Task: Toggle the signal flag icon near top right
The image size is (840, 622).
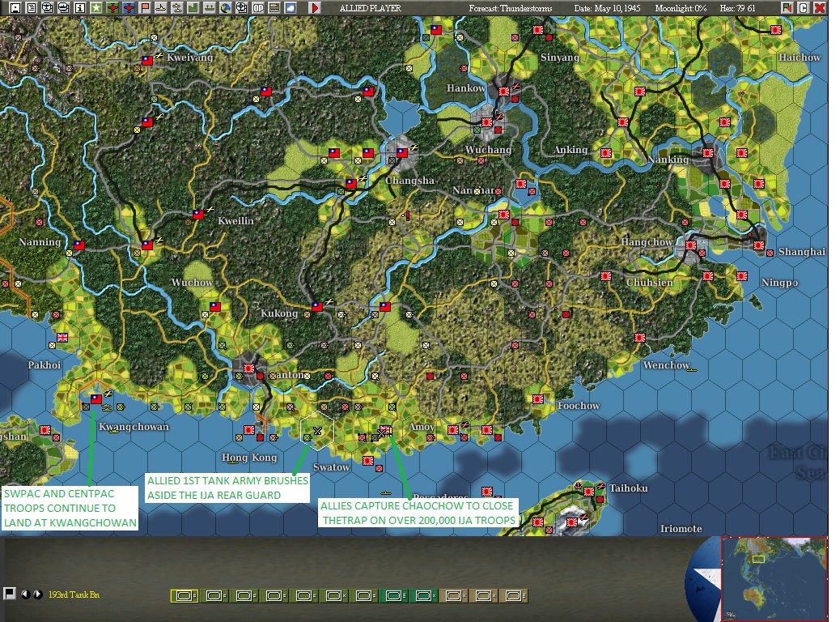Action: (x=787, y=7)
